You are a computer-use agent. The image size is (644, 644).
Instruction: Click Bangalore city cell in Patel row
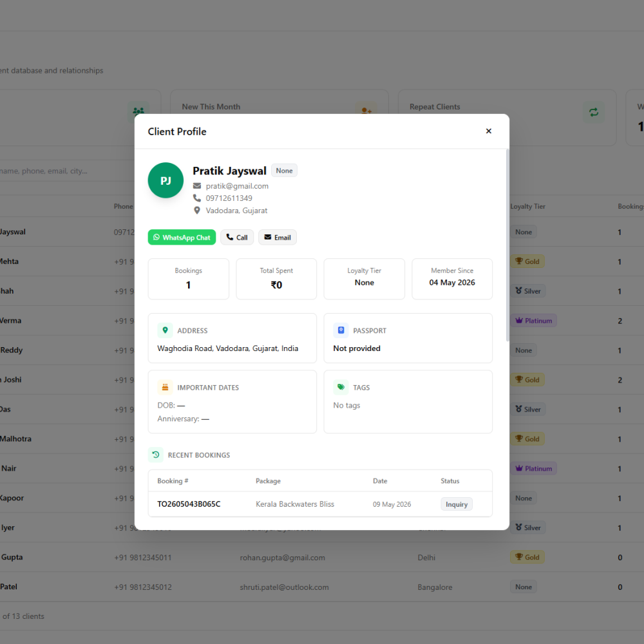coord(435,587)
